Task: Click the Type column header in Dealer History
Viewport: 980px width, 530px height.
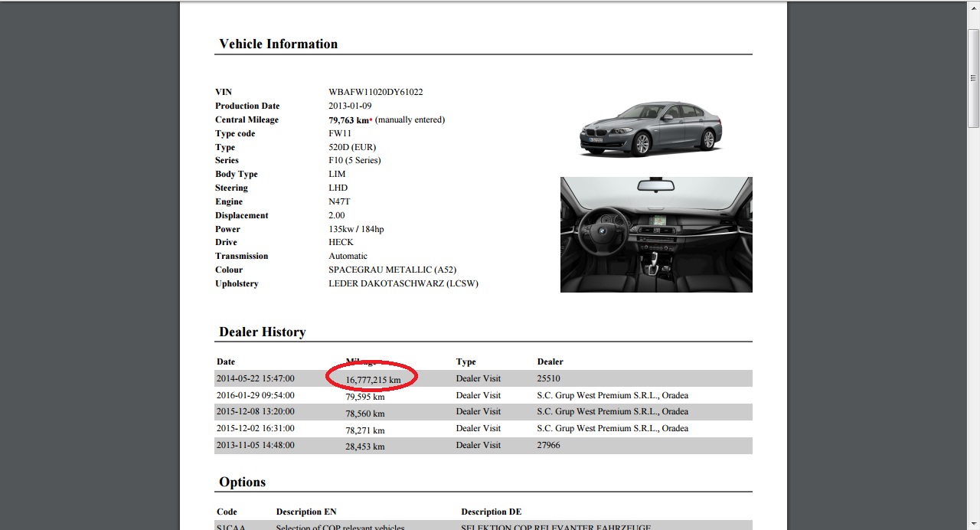Action: (x=465, y=362)
